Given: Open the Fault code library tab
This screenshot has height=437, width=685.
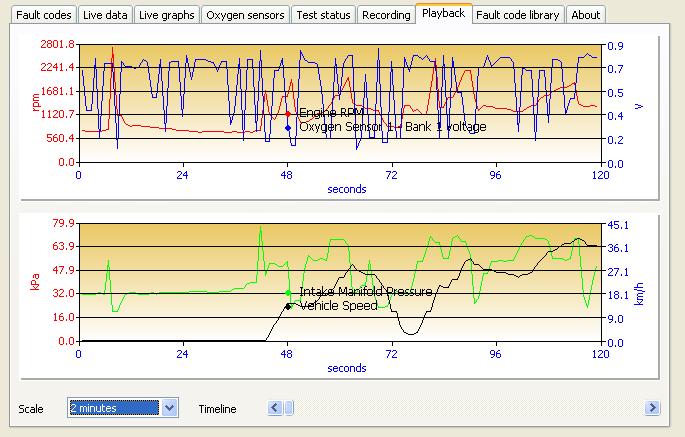Looking at the screenshot, I should pyautogui.click(x=518, y=15).
